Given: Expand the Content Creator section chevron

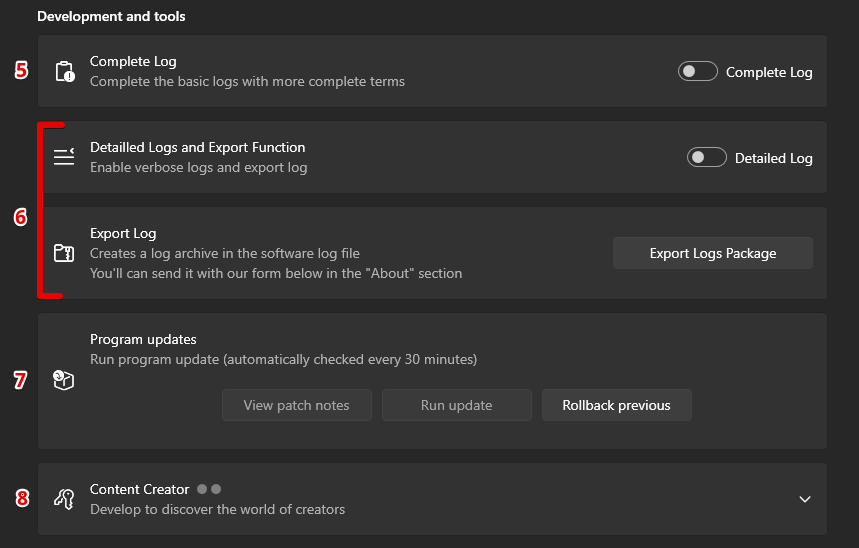Looking at the screenshot, I should click(805, 499).
